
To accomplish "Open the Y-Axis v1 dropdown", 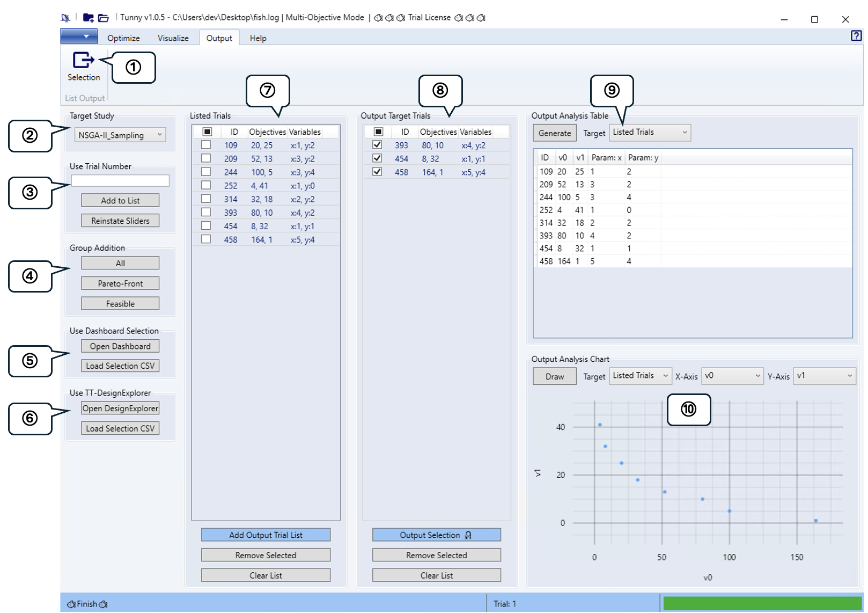I will point(825,376).
